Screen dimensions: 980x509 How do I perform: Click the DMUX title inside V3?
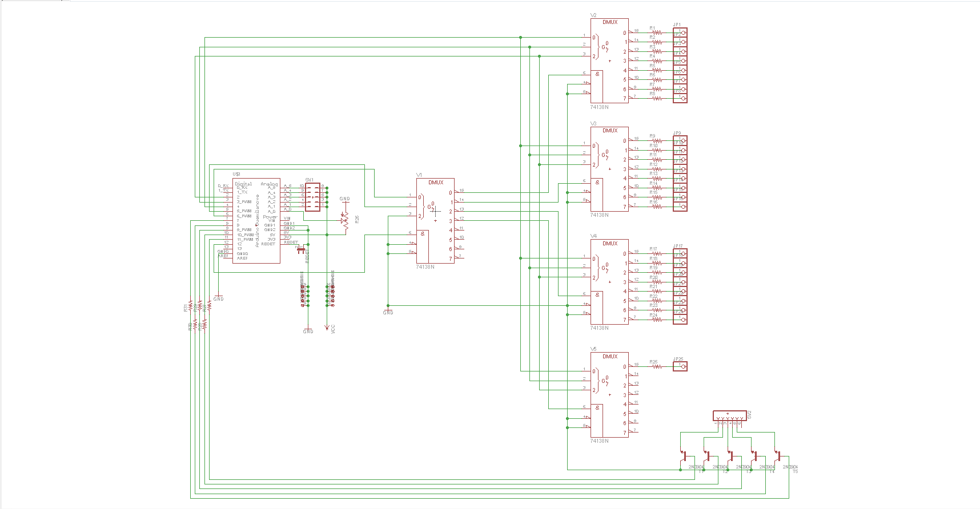(x=610, y=131)
